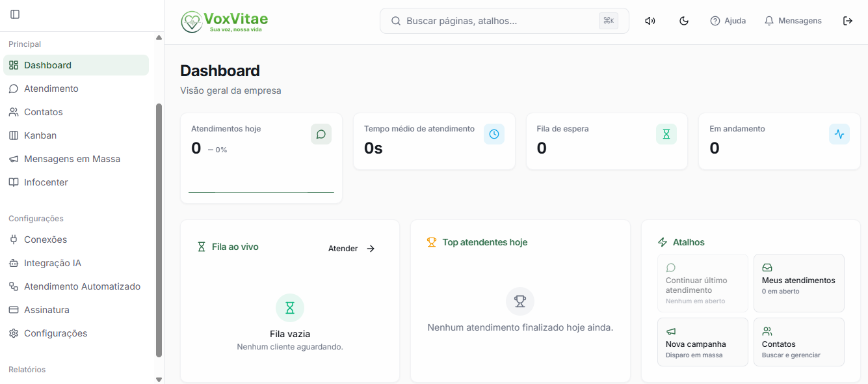Click the robot icon beside Integração IA
This screenshot has width=868, height=384.
point(14,263)
